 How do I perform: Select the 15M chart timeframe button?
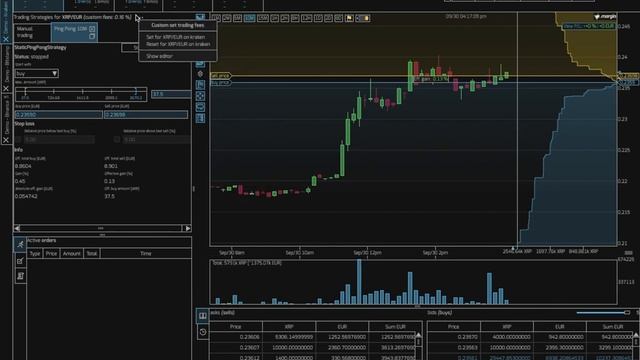(x=263, y=18)
